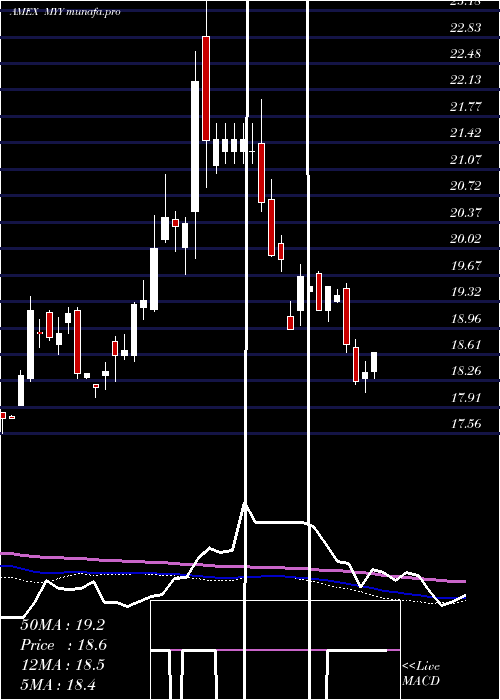
Task: Click the 22.48 price axis label
Action: [x=466, y=54]
